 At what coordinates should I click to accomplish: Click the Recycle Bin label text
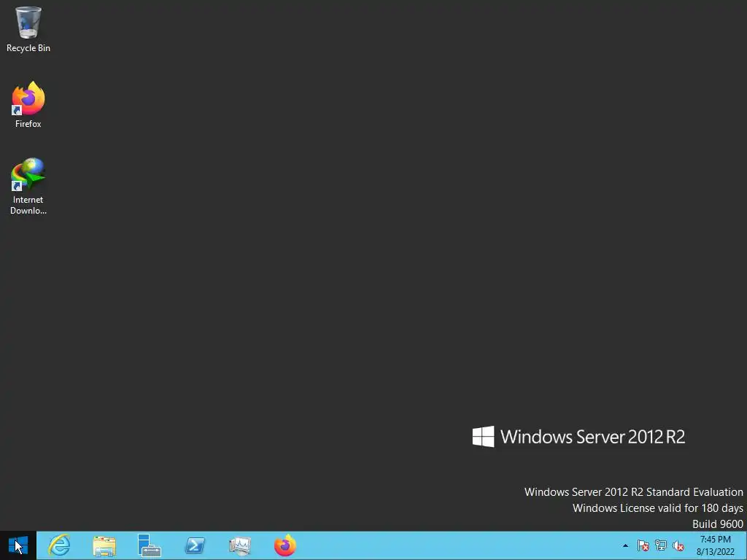click(x=28, y=48)
